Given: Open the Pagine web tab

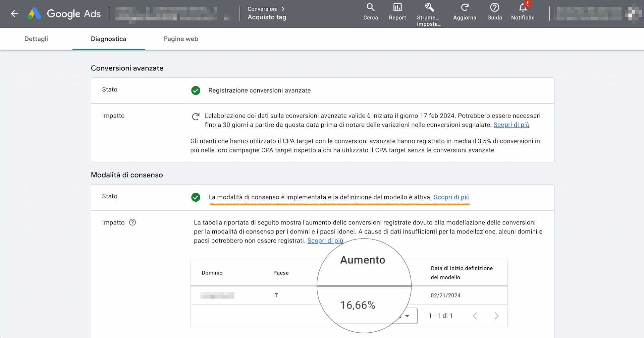Looking at the screenshot, I should [181, 39].
